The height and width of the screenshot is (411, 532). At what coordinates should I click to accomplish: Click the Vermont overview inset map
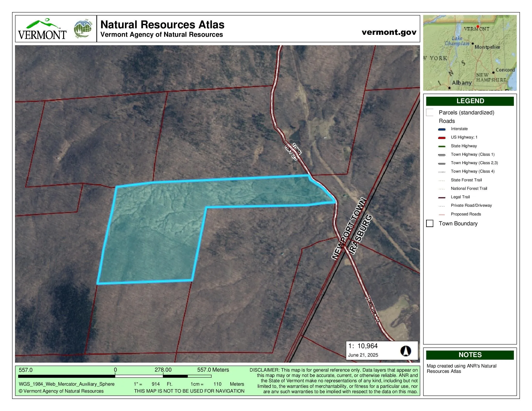pos(470,53)
